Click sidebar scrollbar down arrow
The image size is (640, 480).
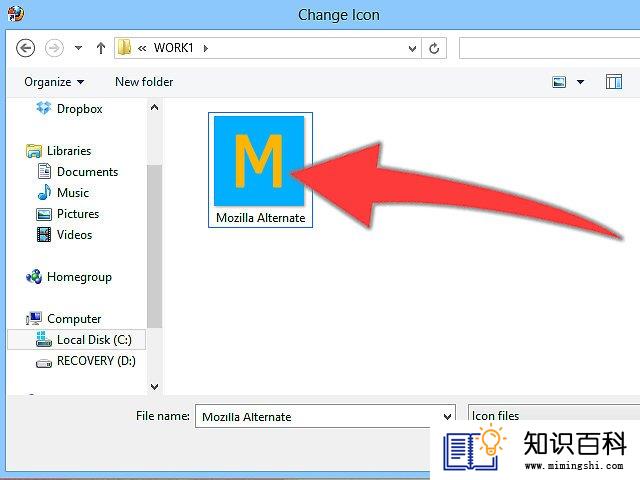click(x=154, y=387)
